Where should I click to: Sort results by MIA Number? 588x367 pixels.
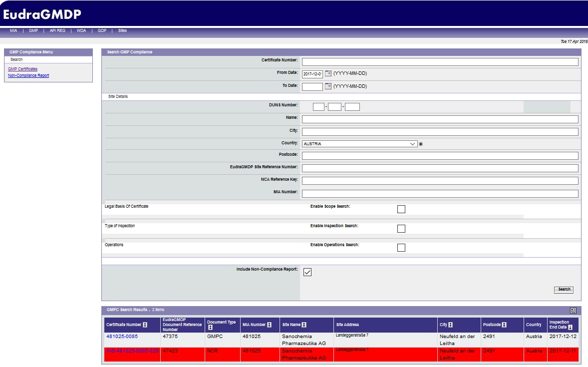point(270,325)
